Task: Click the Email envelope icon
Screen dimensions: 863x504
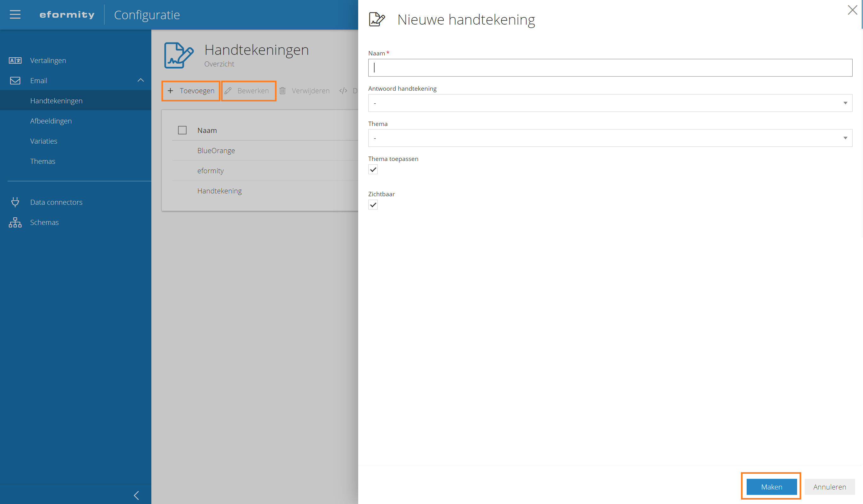Action: [15, 81]
